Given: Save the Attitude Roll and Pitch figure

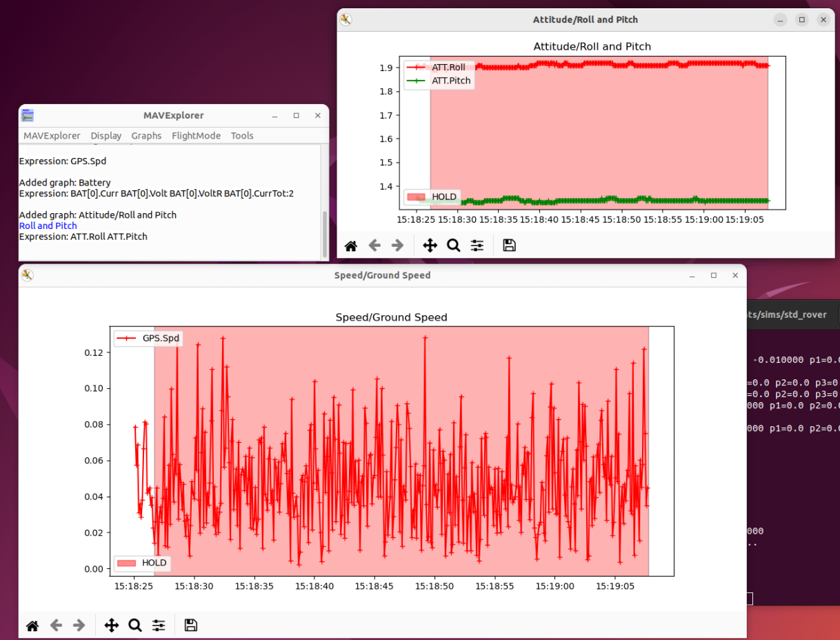Looking at the screenshot, I should click(x=509, y=246).
